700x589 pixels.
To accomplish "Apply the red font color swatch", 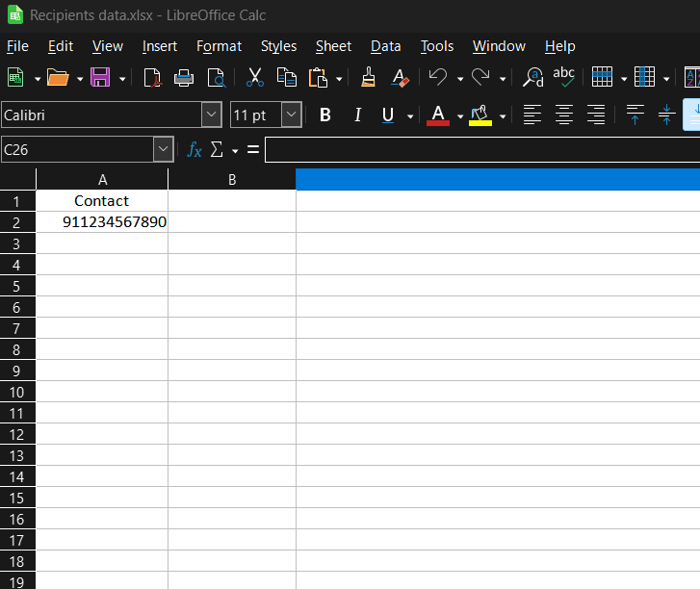I will click(x=438, y=115).
